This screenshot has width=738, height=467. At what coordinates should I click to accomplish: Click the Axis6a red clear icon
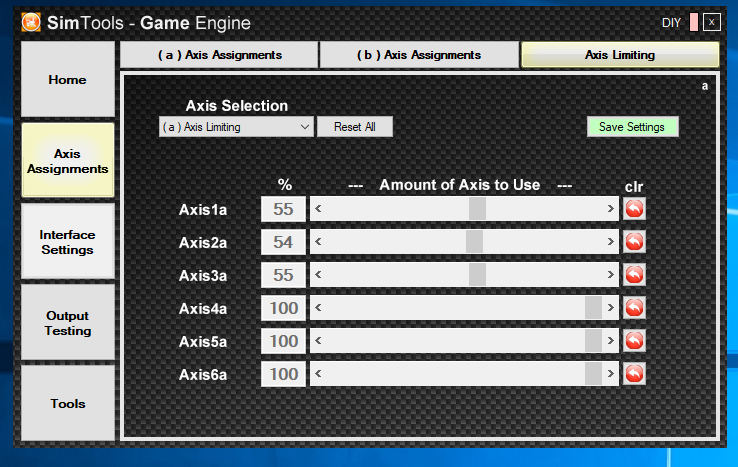(x=634, y=373)
